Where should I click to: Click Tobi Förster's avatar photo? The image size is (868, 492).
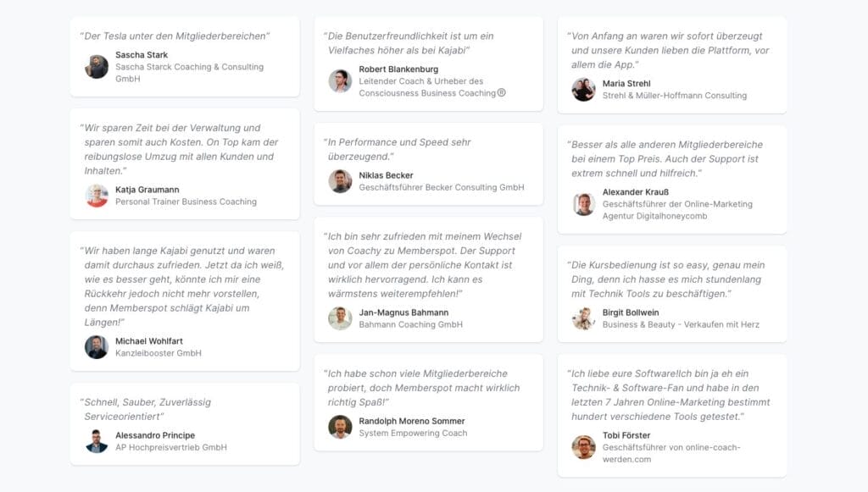click(583, 447)
